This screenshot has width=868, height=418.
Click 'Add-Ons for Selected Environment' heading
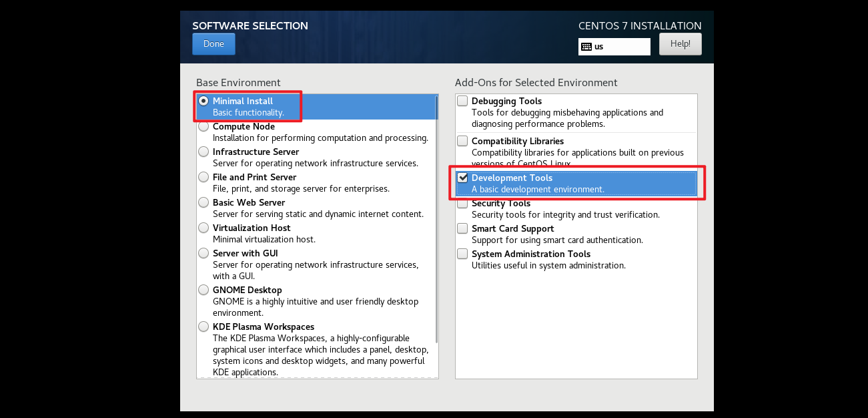tap(536, 83)
